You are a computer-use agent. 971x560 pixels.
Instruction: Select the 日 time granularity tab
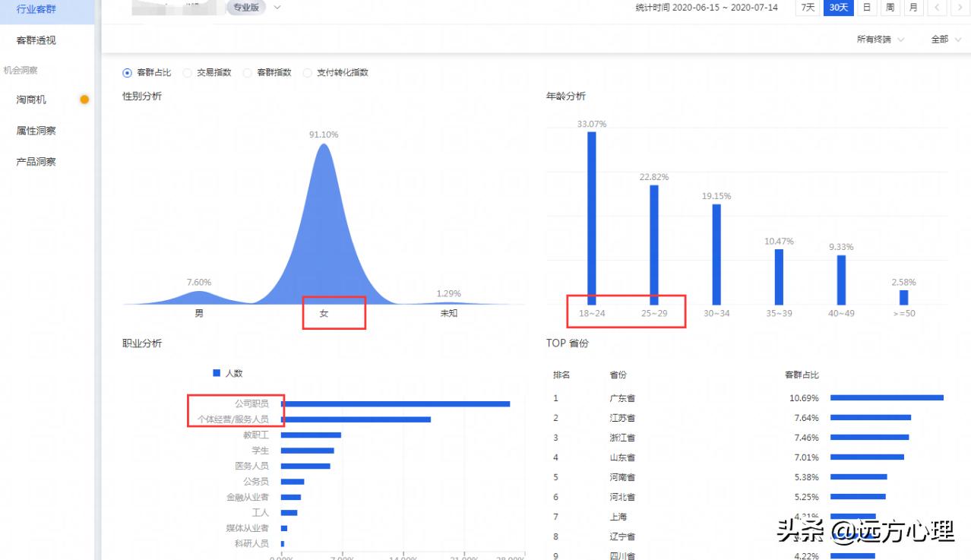[x=866, y=8]
